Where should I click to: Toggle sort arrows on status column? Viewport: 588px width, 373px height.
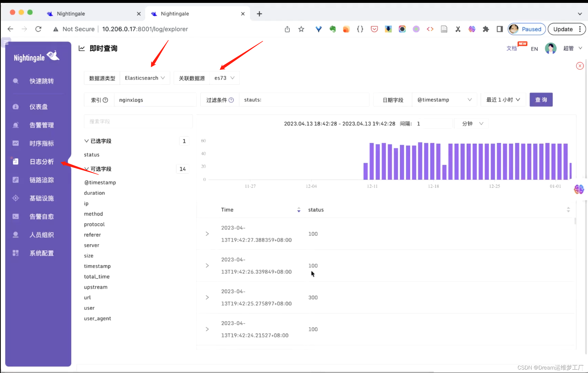pyautogui.click(x=568, y=210)
